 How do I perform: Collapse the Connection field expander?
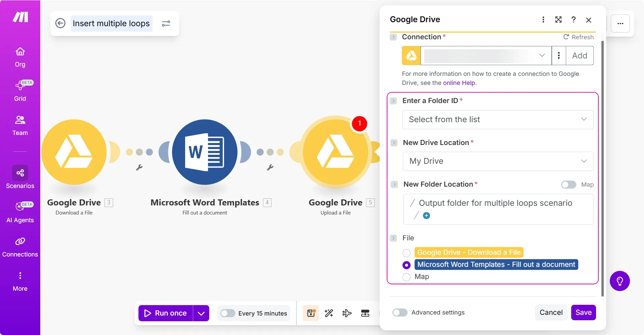(x=393, y=37)
